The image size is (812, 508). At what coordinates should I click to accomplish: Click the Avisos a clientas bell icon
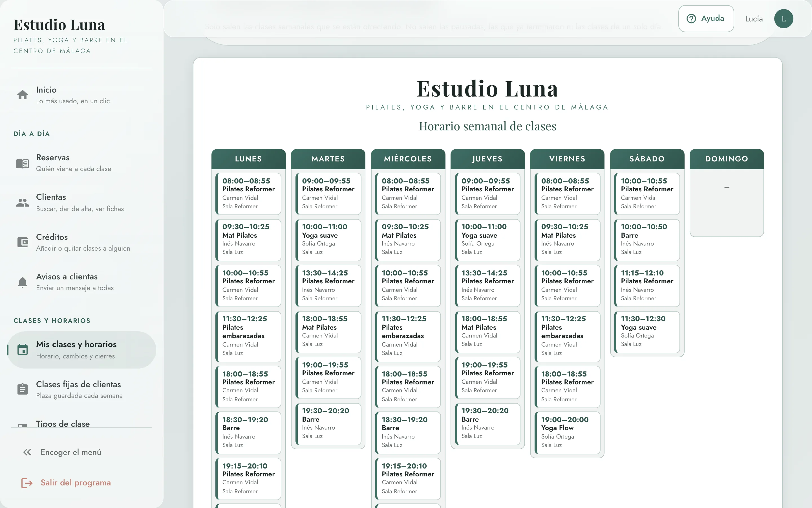[23, 282]
